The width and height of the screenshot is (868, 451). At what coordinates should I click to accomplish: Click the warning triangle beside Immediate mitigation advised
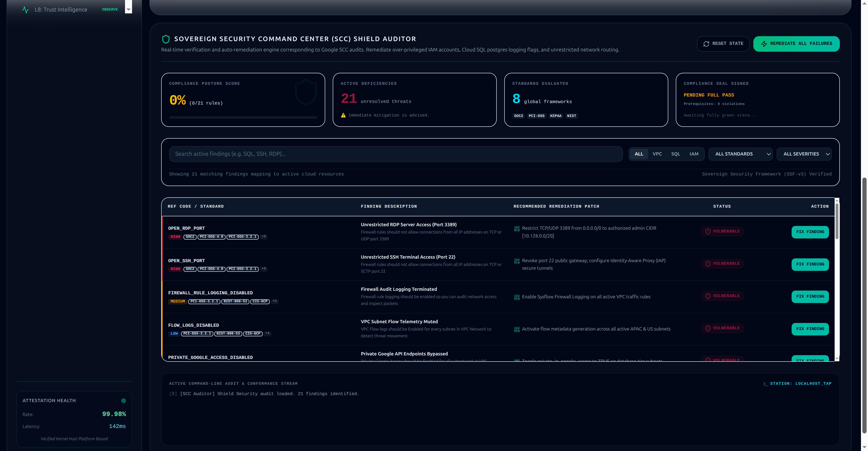343,115
